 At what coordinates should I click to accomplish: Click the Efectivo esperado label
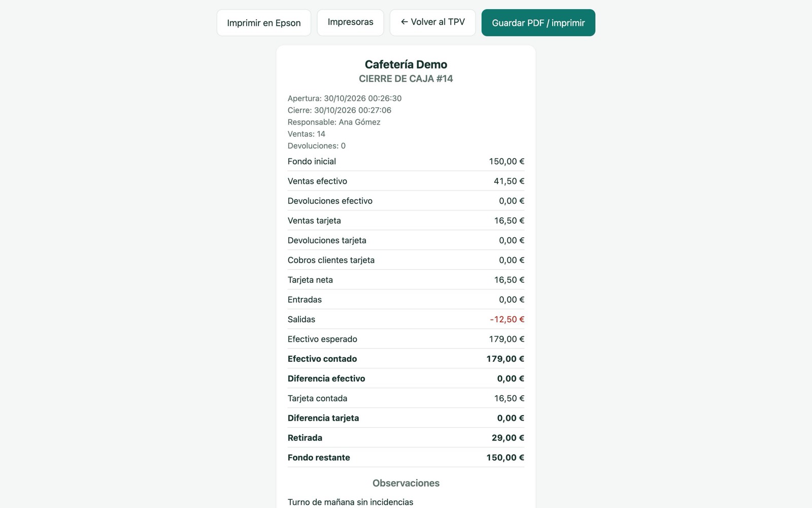tap(322, 339)
